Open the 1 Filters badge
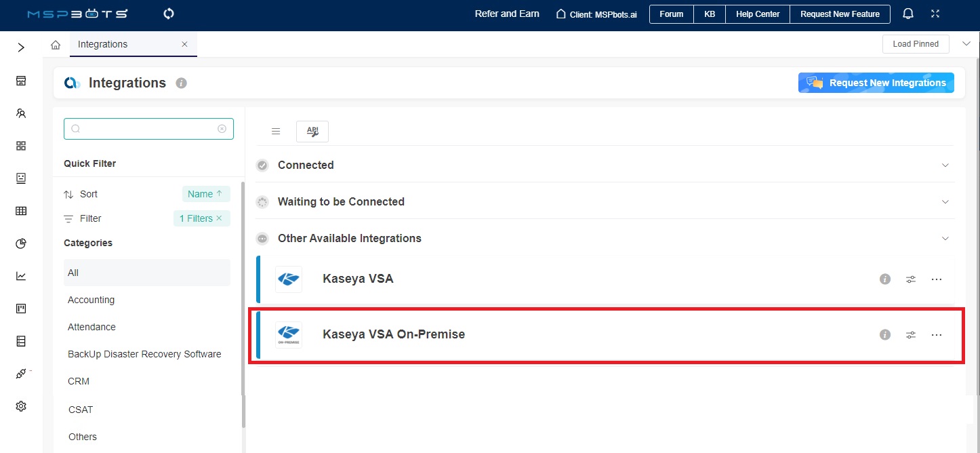 (x=201, y=218)
